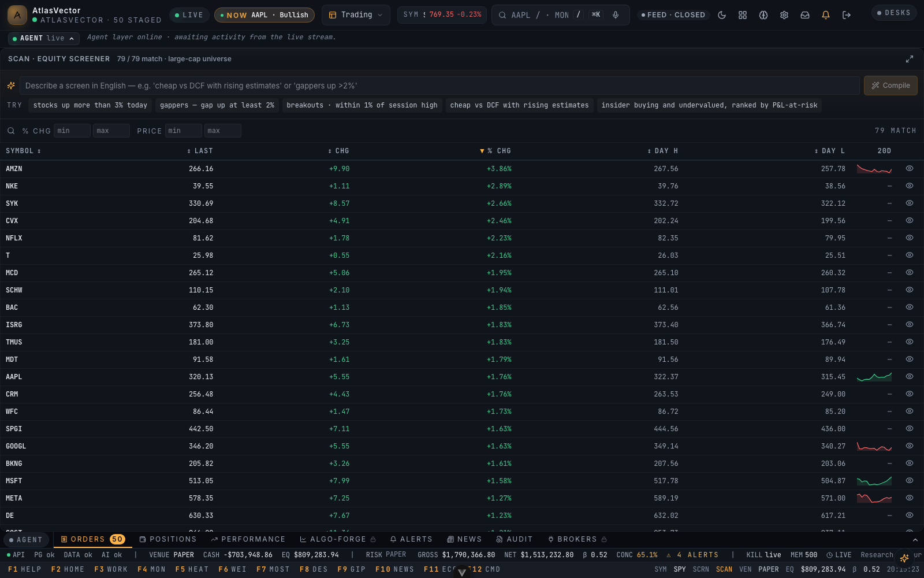Viewport: 924px width, 578px height.
Task: Sort table by SYMBOL column
Action: pos(23,151)
